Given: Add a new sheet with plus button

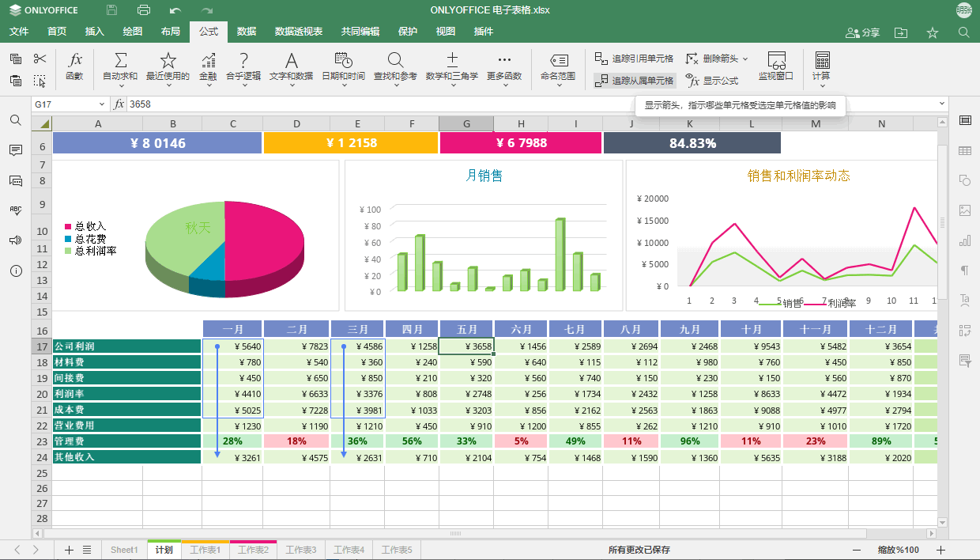Looking at the screenshot, I should [x=69, y=550].
